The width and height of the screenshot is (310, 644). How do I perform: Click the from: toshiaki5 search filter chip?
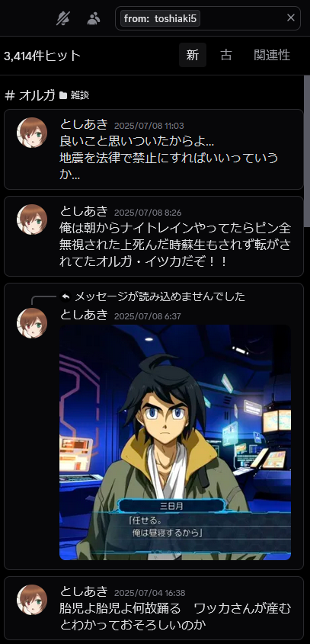pyautogui.click(x=160, y=18)
